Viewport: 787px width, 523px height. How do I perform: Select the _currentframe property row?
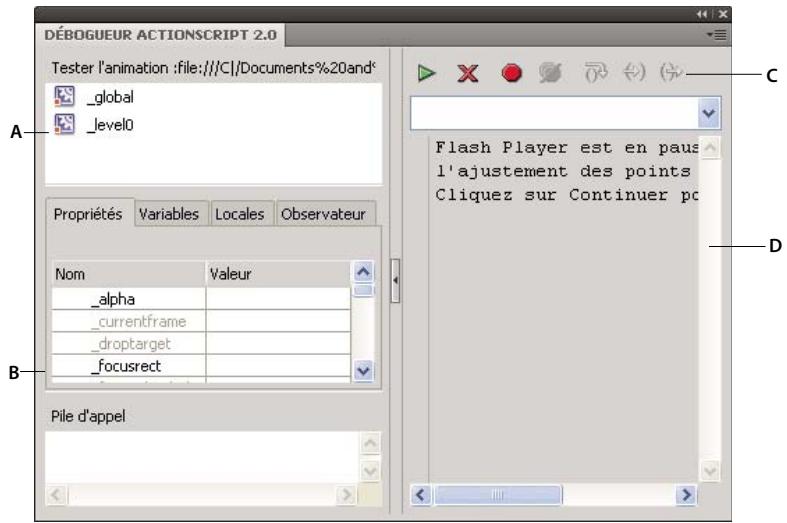coord(201,321)
